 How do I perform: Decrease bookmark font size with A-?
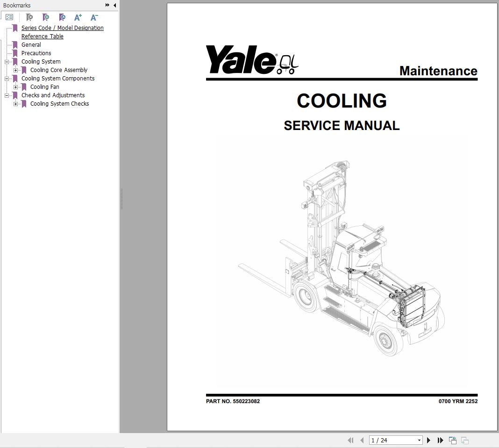(94, 17)
